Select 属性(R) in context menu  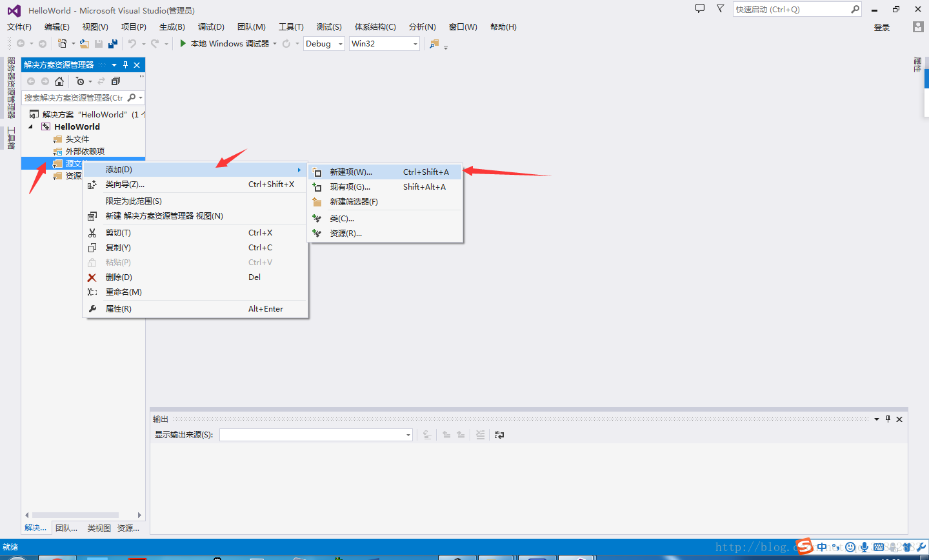[x=195, y=309]
